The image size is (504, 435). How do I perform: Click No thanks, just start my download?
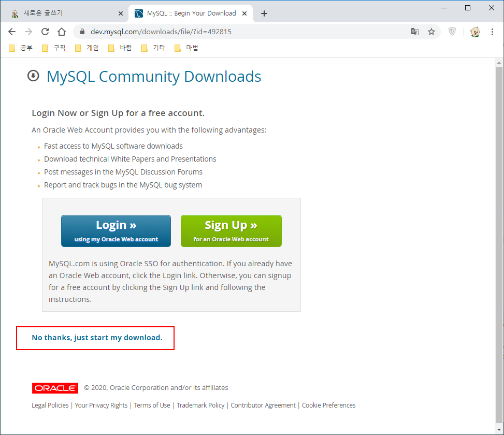[97, 338]
